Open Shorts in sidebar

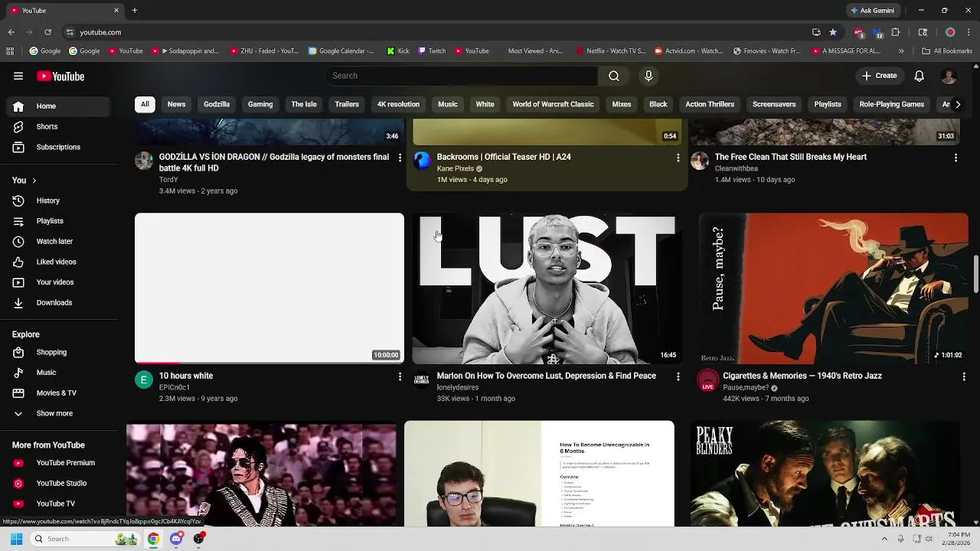pyautogui.click(x=58, y=126)
